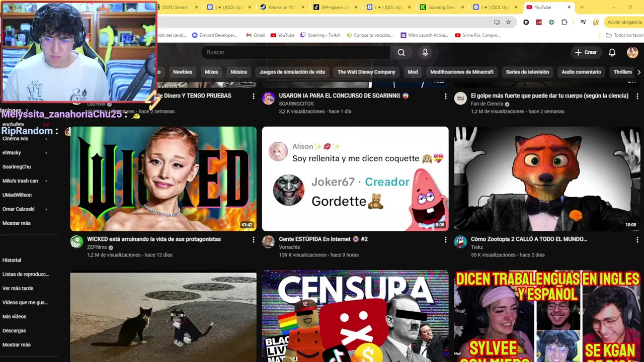Open a new browser tab with plus
Image resolution: width=644 pixels, height=362 pixels.
(582, 7)
